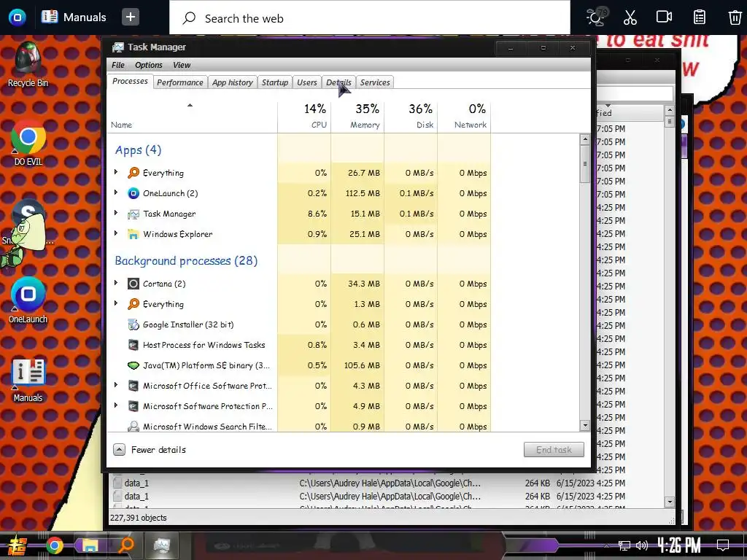Focus the Search the web field
This screenshot has height=560, width=747.
pyautogui.click(x=370, y=18)
